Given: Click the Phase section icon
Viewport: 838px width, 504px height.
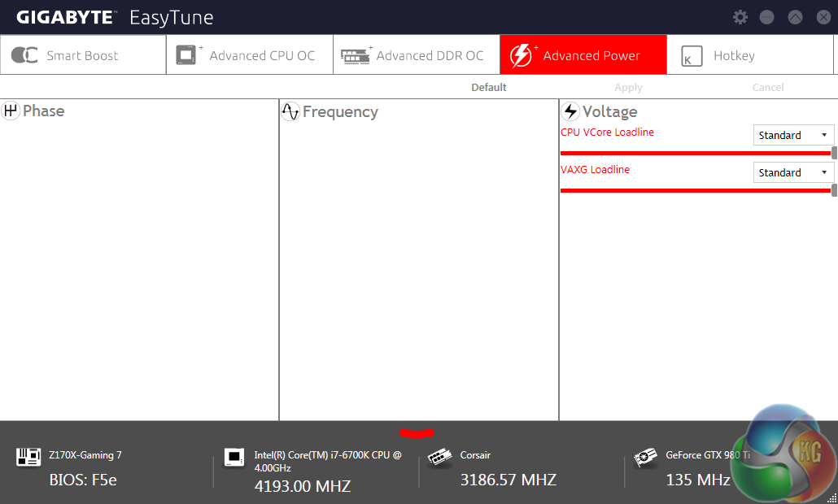Looking at the screenshot, I should (10, 111).
